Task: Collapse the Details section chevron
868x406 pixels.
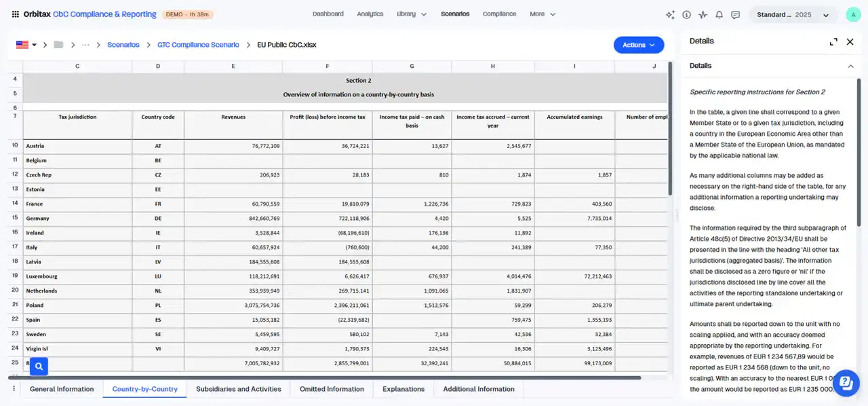Action: [x=850, y=66]
